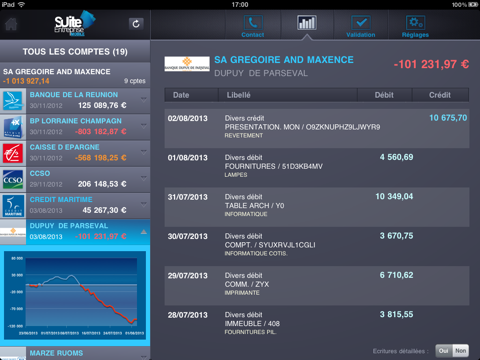Tap the Home icon

click(11, 24)
